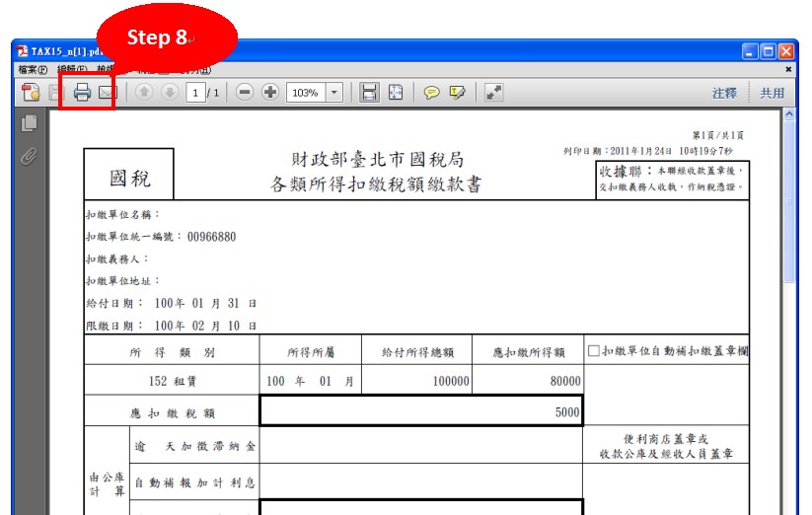Viewport: 812px width, 515px height.
Task: Switch to read mode with the expand-arrows icon
Action: pyautogui.click(x=493, y=93)
